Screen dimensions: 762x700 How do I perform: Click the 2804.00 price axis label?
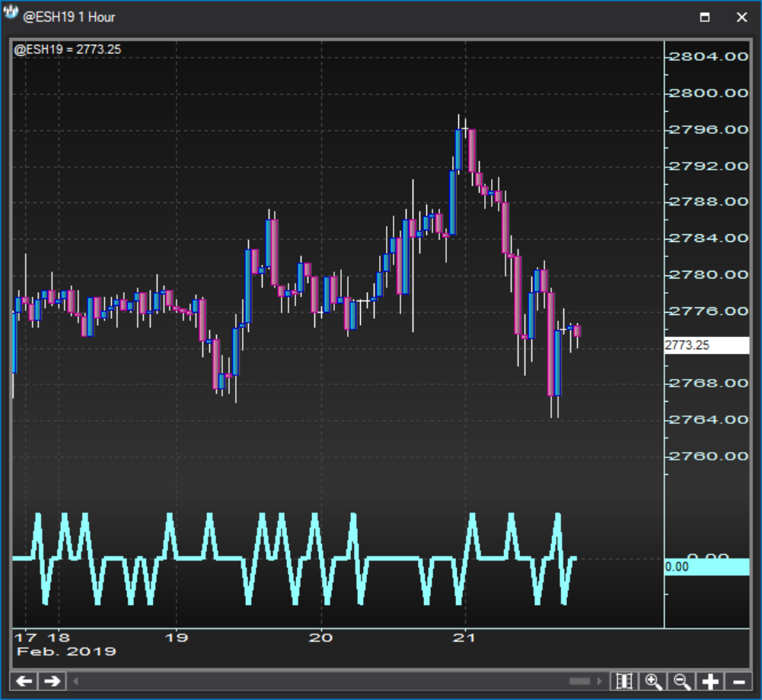709,56
